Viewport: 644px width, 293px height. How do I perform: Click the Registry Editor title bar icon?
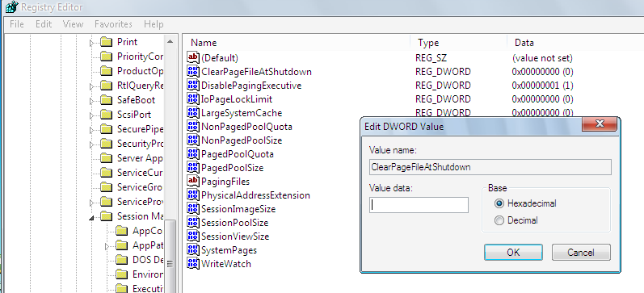click(x=11, y=6)
